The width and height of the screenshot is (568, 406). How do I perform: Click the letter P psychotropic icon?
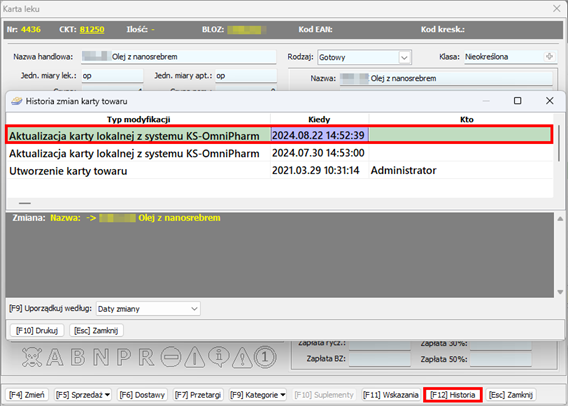coord(124,357)
